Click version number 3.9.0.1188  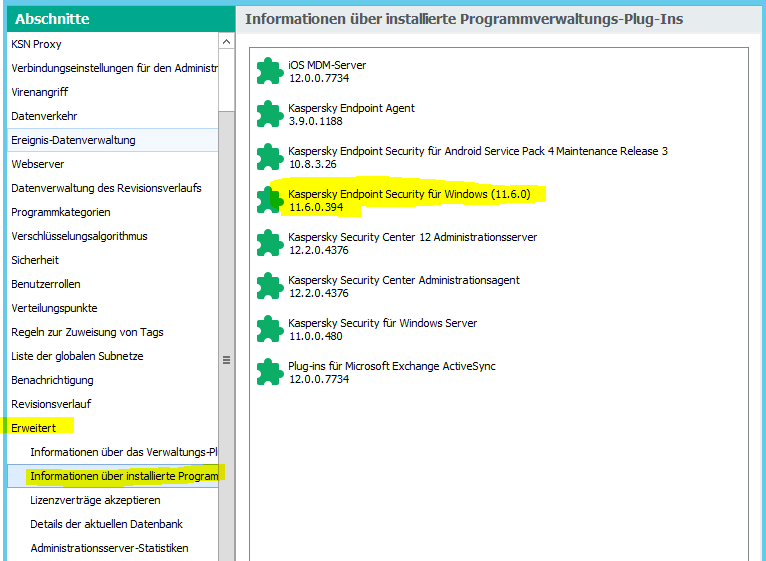(316, 121)
